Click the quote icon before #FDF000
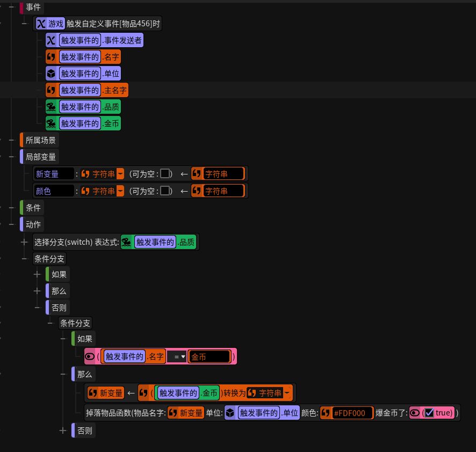Screen dimensions: 476x452 point(326,413)
